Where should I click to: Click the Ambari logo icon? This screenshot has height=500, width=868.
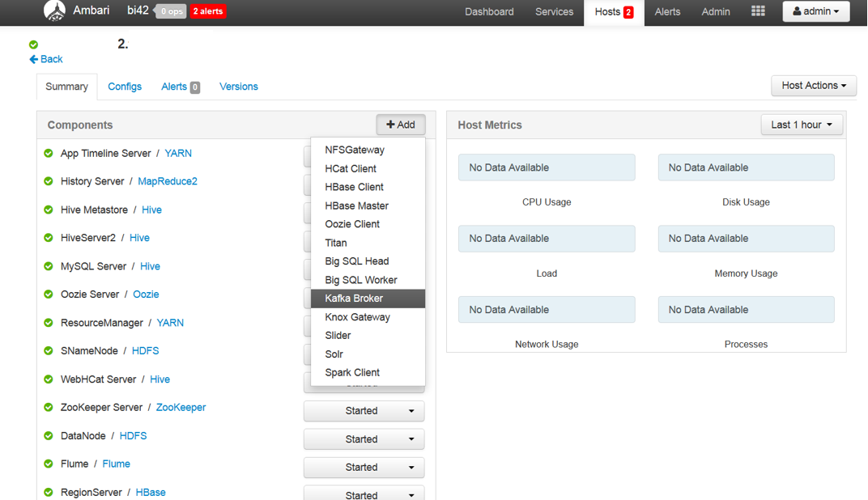[54, 11]
